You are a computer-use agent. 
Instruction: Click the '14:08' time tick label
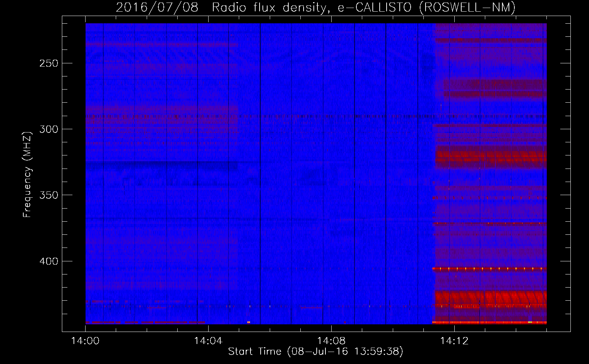coord(331,341)
